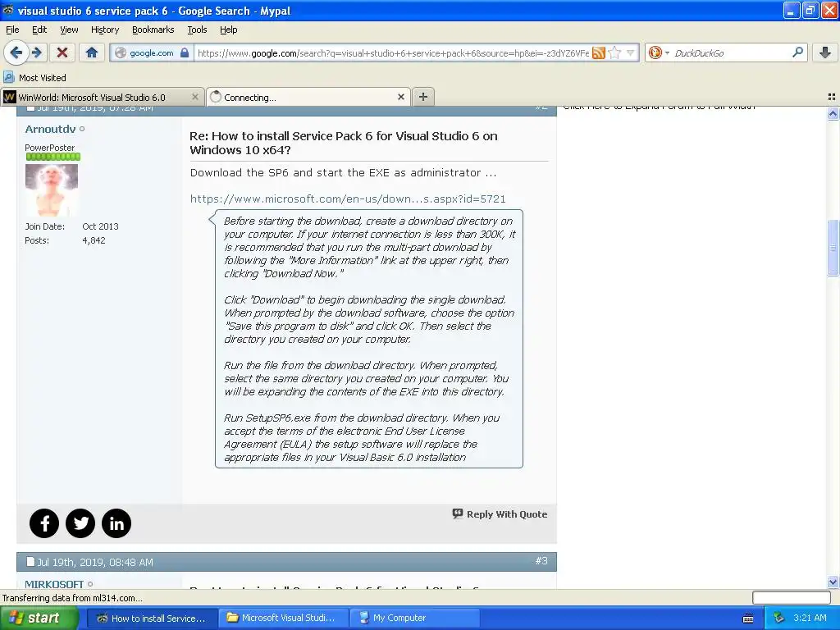Open the microsoft.com SP6 download link
The image size is (840, 630).
pos(348,199)
